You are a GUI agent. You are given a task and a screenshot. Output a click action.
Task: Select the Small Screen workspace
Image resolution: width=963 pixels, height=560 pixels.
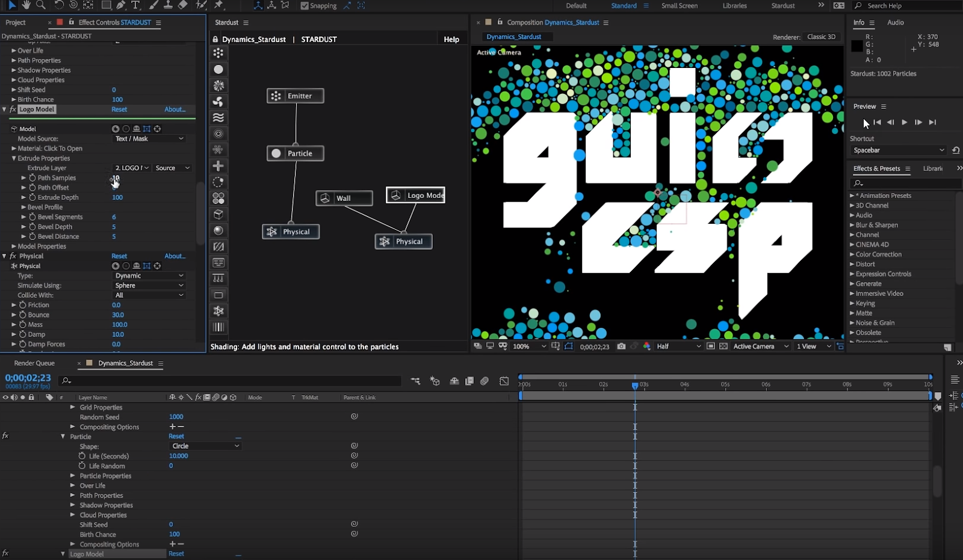[680, 5]
